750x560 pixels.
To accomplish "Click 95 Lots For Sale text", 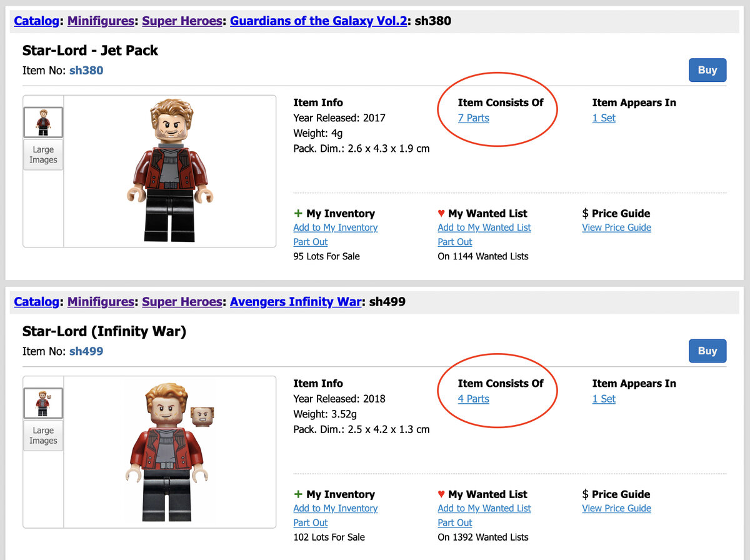I will click(326, 256).
